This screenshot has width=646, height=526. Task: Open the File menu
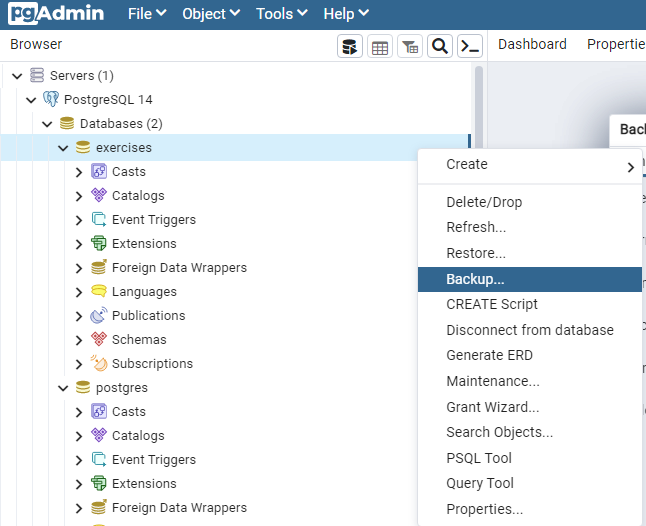(147, 14)
